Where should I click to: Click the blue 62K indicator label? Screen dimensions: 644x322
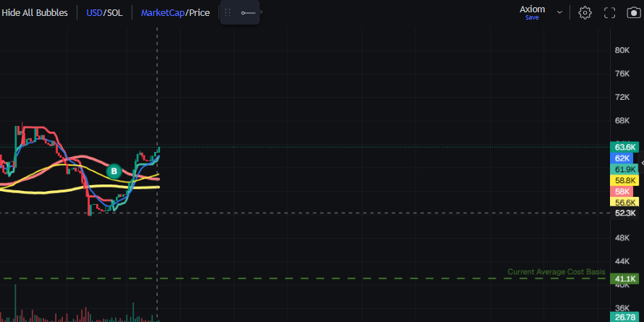(622, 158)
